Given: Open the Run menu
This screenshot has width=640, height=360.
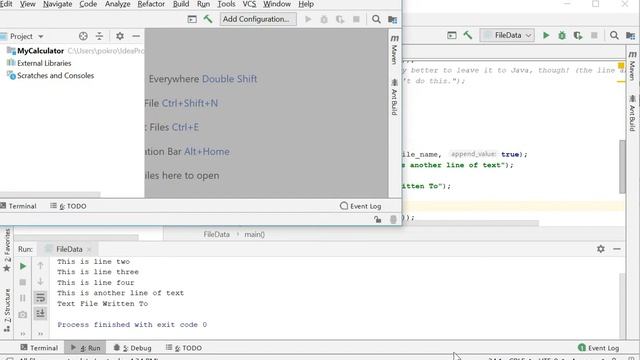Looking at the screenshot, I should (x=203, y=4).
